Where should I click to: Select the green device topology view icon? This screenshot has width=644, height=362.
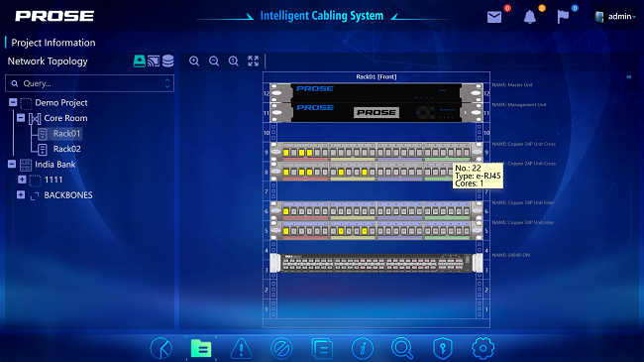[140, 60]
